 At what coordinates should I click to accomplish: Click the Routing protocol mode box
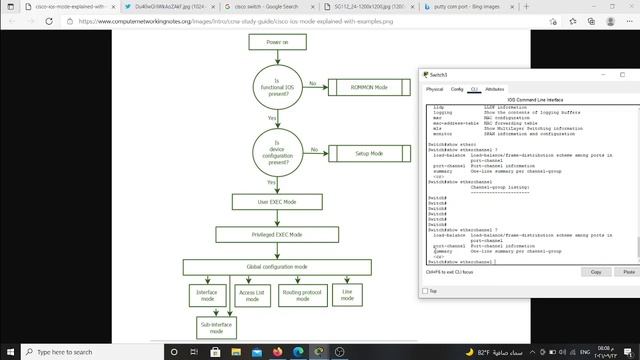(302, 296)
